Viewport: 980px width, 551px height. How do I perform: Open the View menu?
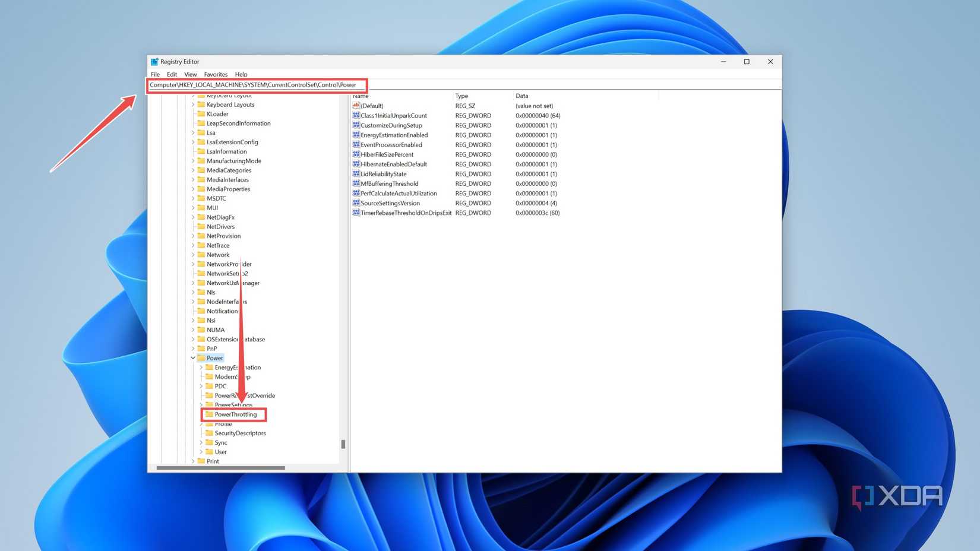[x=190, y=74]
